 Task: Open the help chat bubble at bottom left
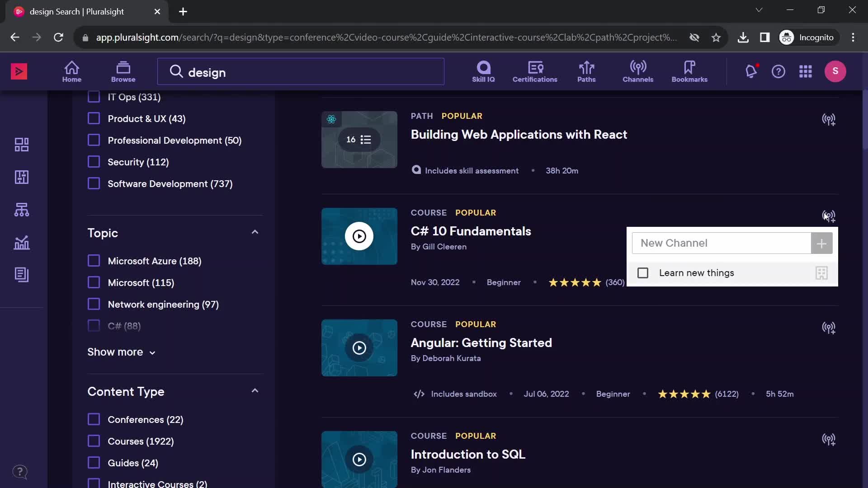pos(20,472)
